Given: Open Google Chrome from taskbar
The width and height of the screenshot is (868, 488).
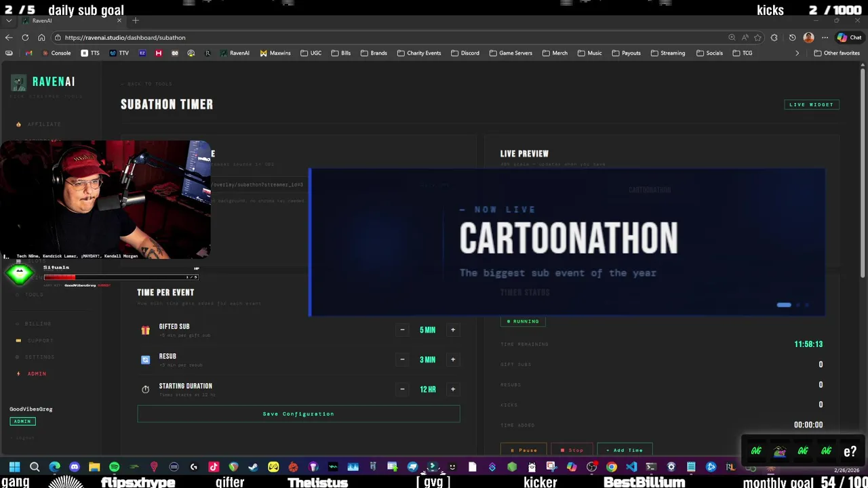Looking at the screenshot, I should (612, 466).
